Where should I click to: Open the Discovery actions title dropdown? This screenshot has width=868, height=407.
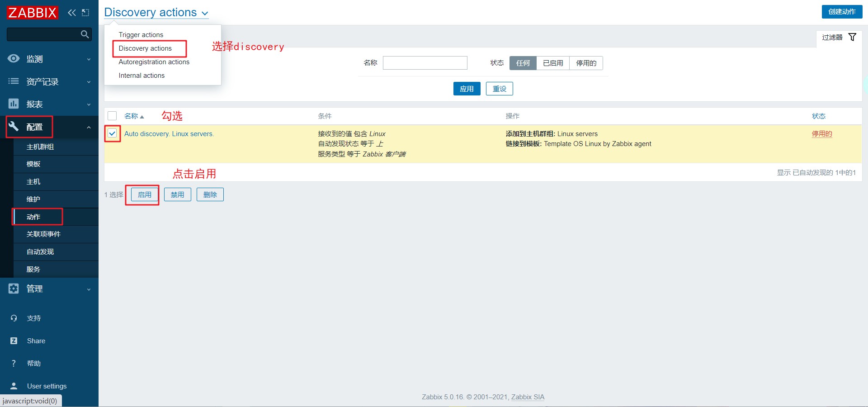(156, 13)
